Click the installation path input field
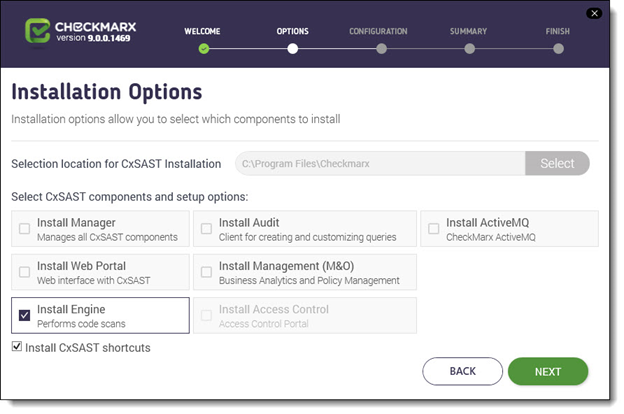The width and height of the screenshot is (624, 414). coord(379,163)
